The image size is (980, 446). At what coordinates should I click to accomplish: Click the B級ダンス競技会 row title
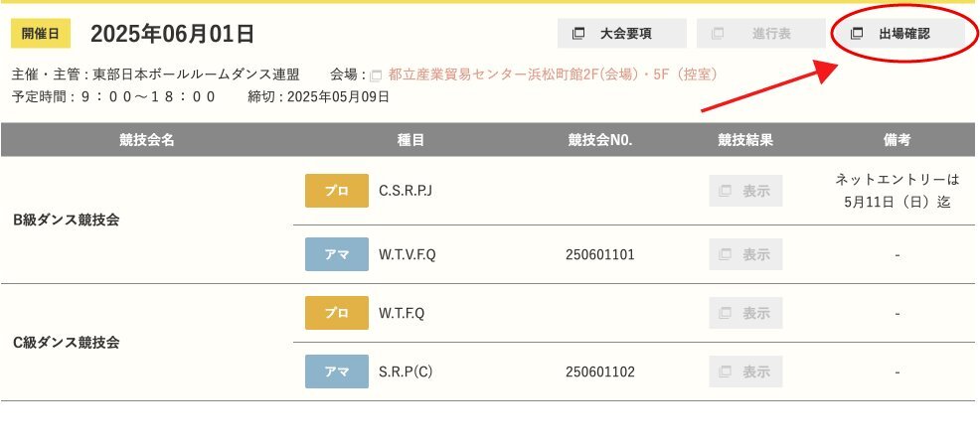click(67, 220)
